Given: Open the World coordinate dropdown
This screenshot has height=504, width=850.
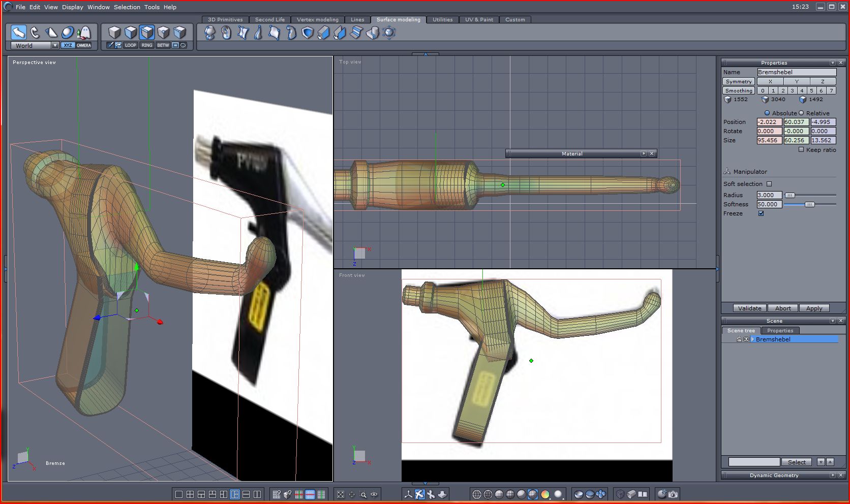Looking at the screenshot, I should click(x=55, y=45).
